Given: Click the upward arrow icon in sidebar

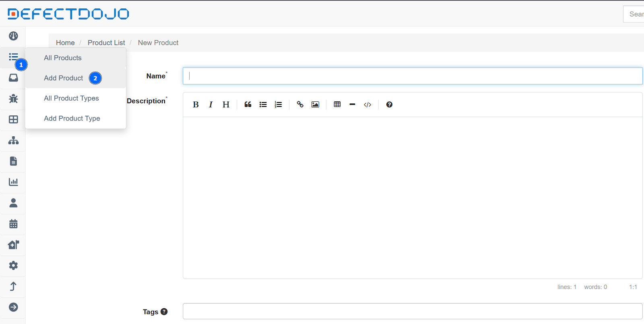Looking at the screenshot, I should pyautogui.click(x=13, y=287).
